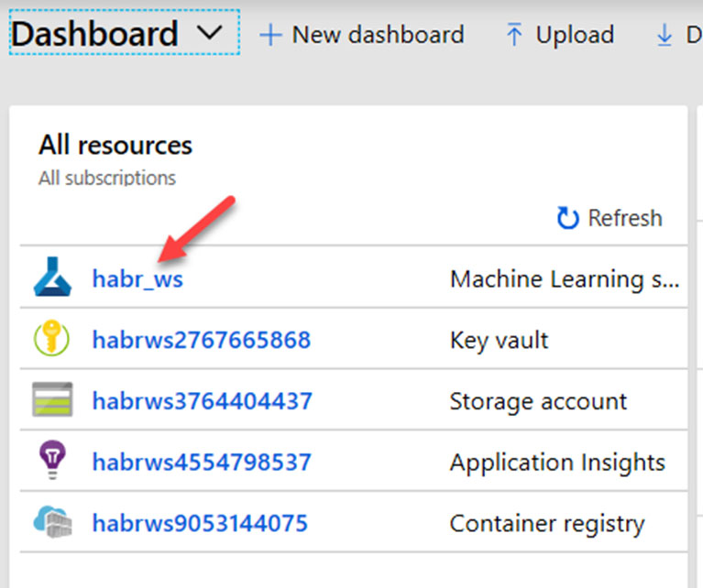Open the habr_ws workspace link
The image size is (703, 588).
point(137,278)
